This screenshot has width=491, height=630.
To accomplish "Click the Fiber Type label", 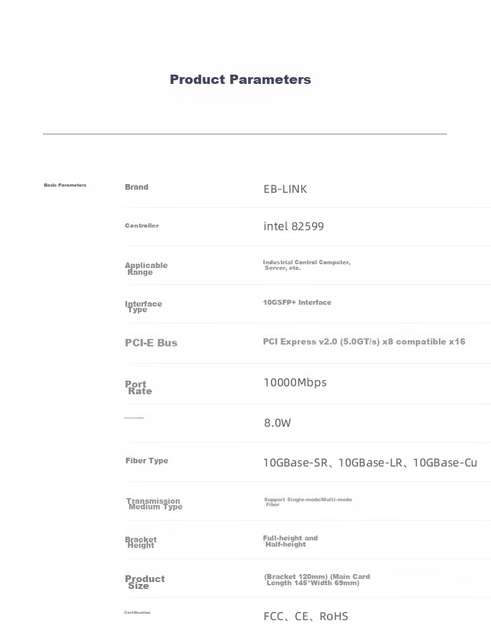I will [x=147, y=460].
